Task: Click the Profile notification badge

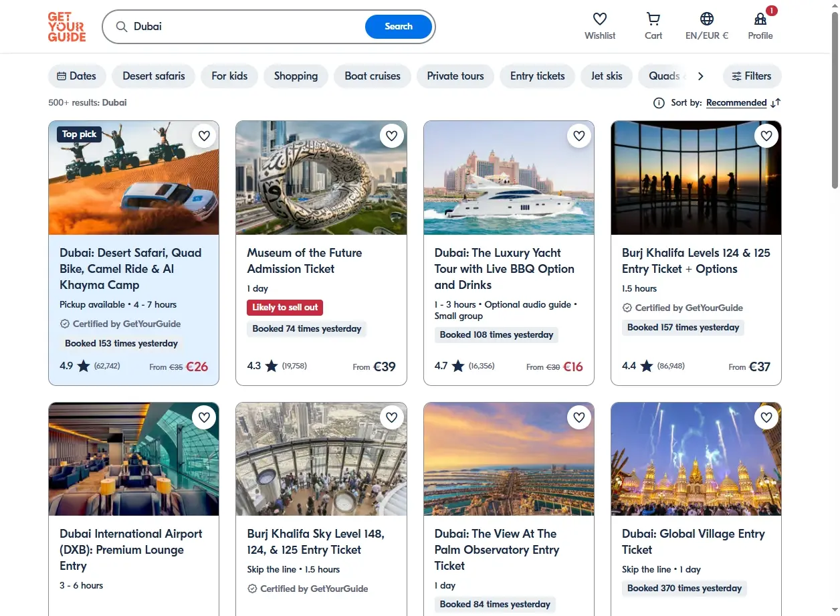Action: tap(772, 11)
